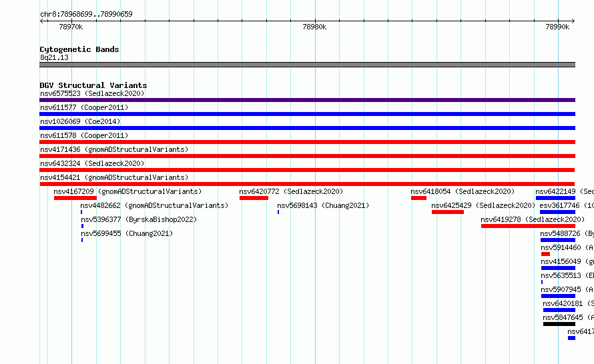
Task: Click the 78980k ruler position
Action: point(314,27)
